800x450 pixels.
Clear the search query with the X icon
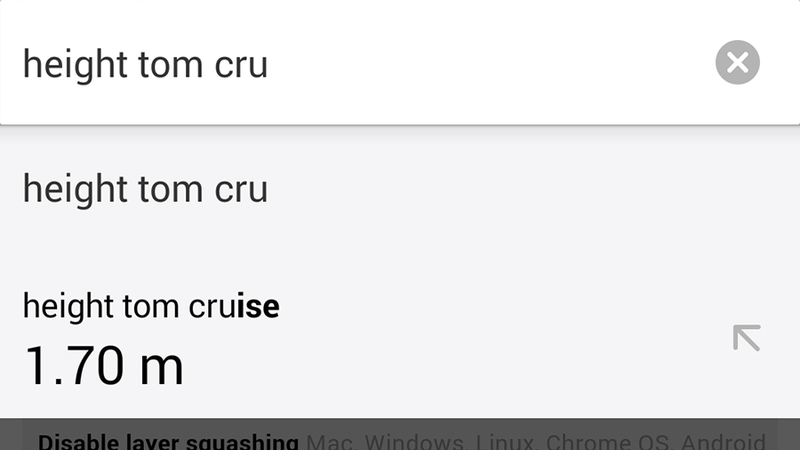click(737, 62)
